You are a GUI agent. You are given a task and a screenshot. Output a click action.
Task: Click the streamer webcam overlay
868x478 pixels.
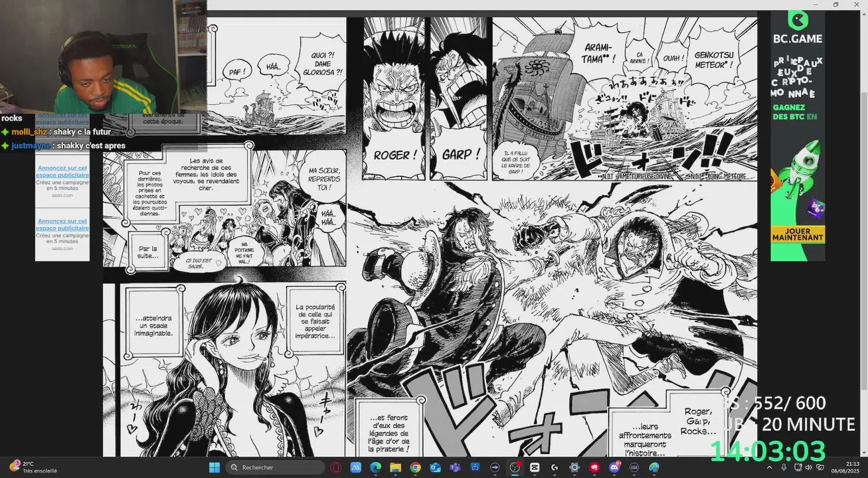point(103,56)
